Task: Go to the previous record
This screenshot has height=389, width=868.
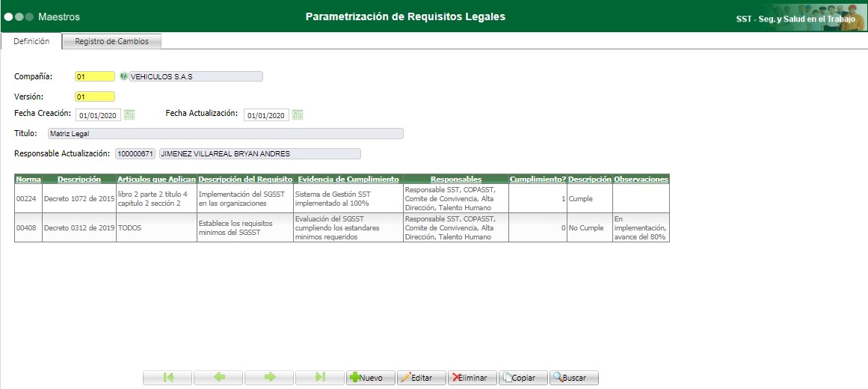Action: tap(218, 377)
